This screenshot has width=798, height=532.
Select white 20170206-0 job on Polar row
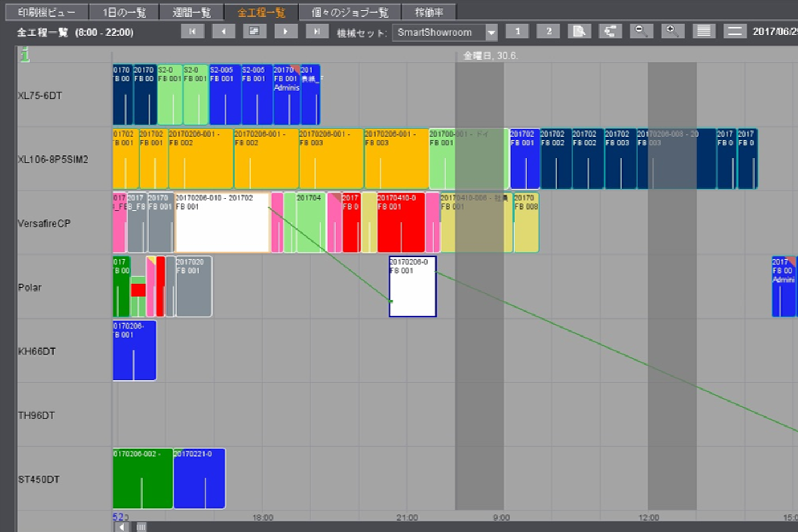(x=413, y=287)
